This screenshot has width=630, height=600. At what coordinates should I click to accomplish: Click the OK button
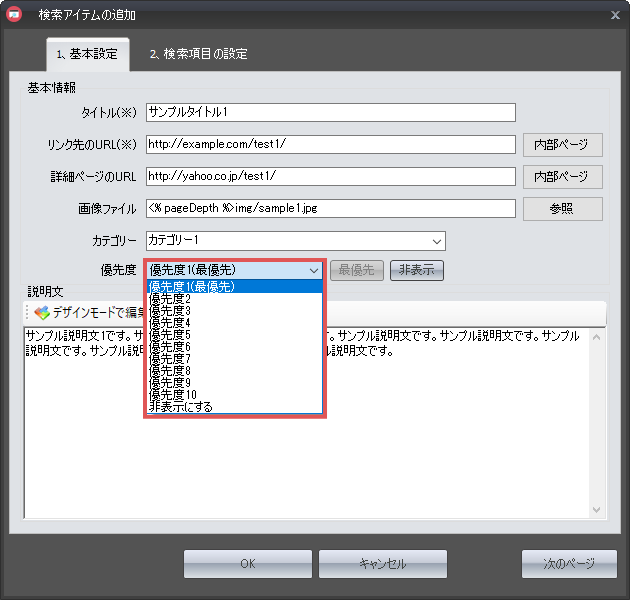(x=248, y=564)
